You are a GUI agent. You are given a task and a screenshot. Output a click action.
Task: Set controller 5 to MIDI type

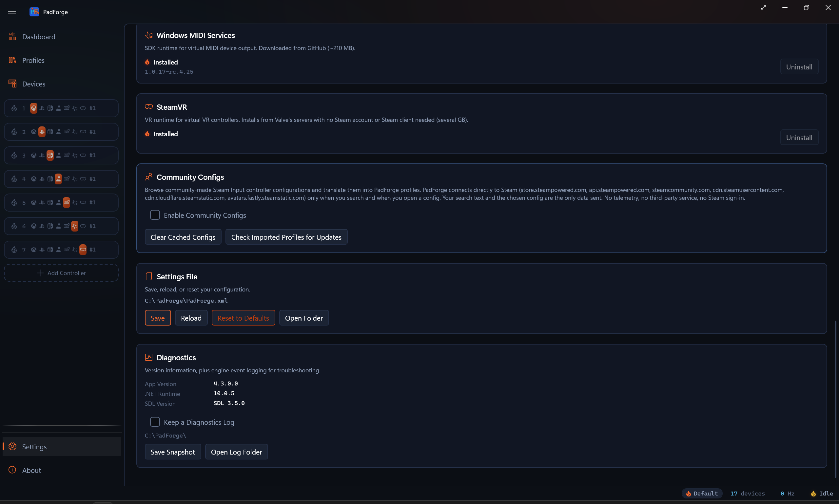pyautogui.click(x=75, y=202)
